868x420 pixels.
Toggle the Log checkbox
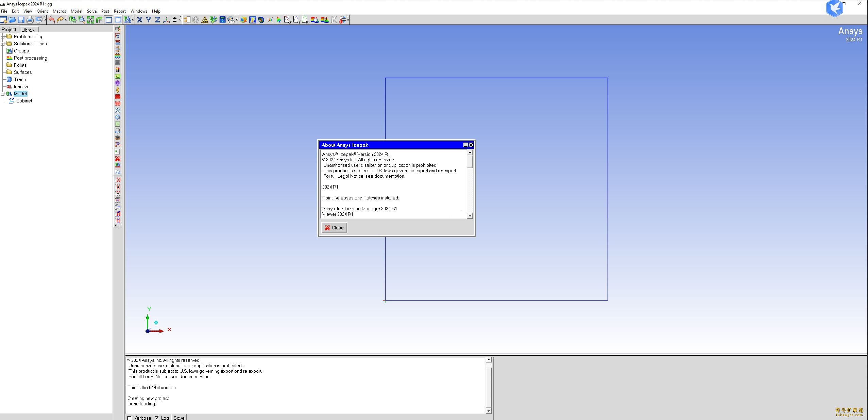coord(157,418)
